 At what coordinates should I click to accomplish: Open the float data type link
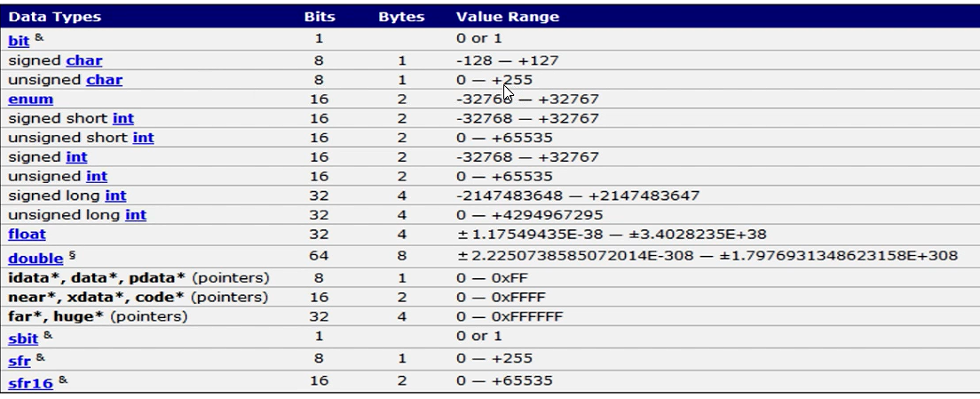pos(27,235)
